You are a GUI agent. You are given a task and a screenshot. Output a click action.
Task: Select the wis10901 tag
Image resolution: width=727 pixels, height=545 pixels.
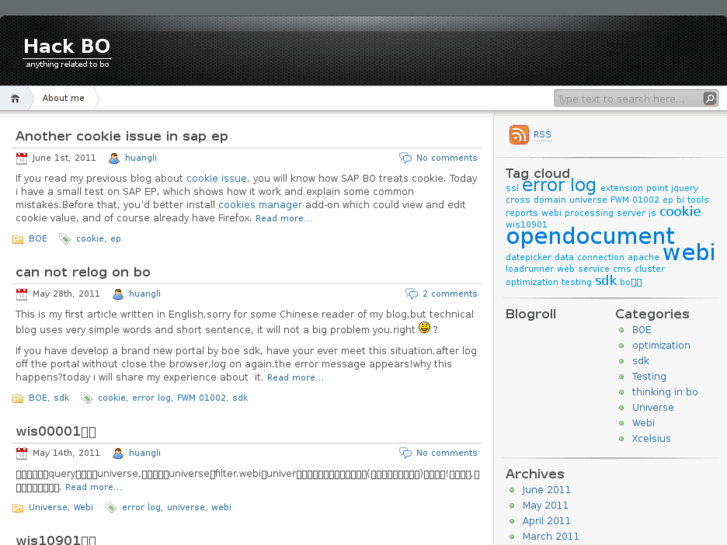(x=526, y=224)
